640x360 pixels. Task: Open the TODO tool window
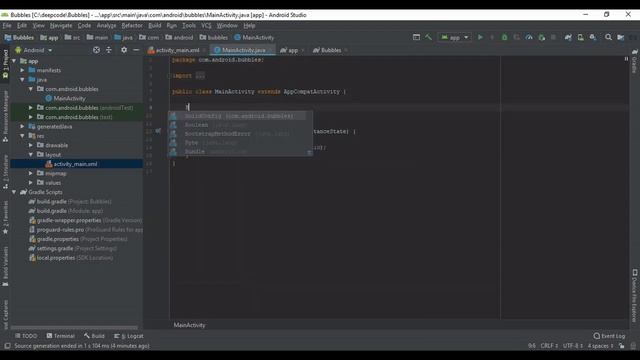(x=26, y=336)
